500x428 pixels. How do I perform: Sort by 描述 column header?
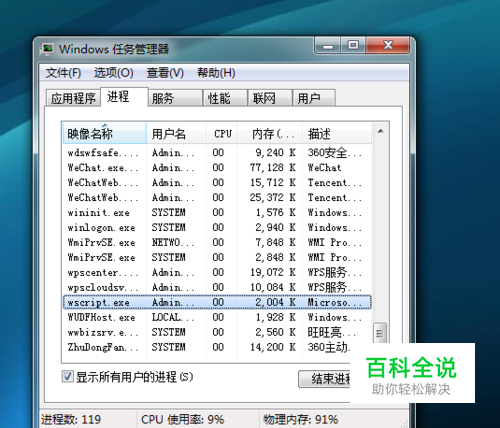click(337, 134)
